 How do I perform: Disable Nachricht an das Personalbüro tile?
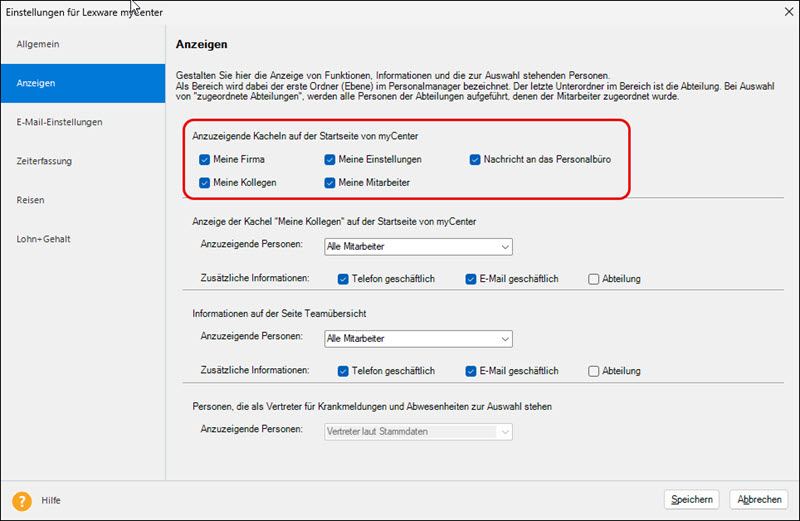click(476, 159)
